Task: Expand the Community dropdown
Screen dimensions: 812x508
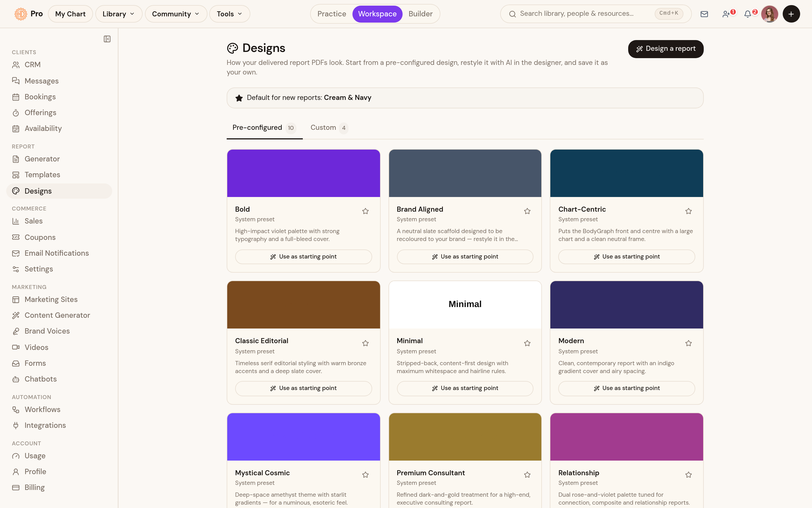Action: point(176,14)
